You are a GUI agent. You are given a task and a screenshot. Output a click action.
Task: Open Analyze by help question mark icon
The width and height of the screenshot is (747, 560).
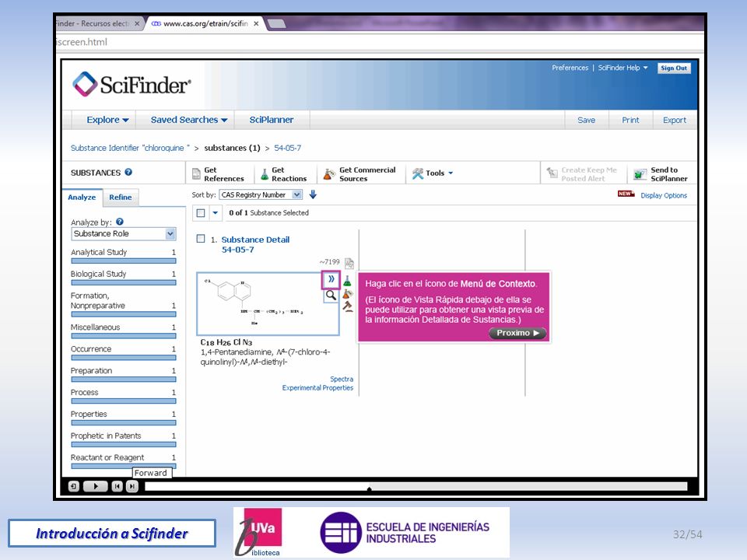tap(120, 222)
